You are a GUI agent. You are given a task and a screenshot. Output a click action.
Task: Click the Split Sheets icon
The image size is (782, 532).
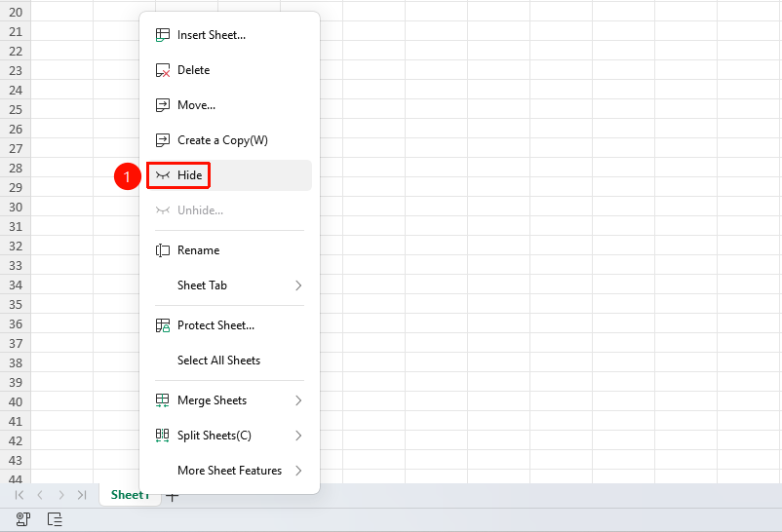pyautogui.click(x=163, y=436)
